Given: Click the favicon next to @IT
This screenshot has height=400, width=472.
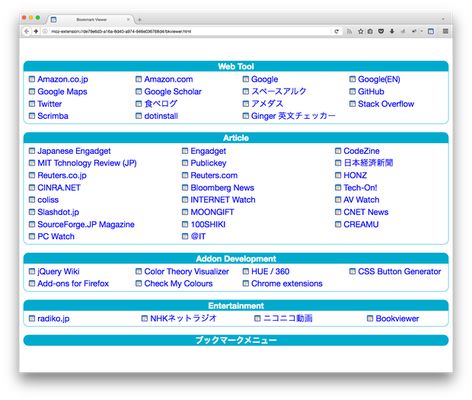Looking at the screenshot, I should tap(185, 236).
